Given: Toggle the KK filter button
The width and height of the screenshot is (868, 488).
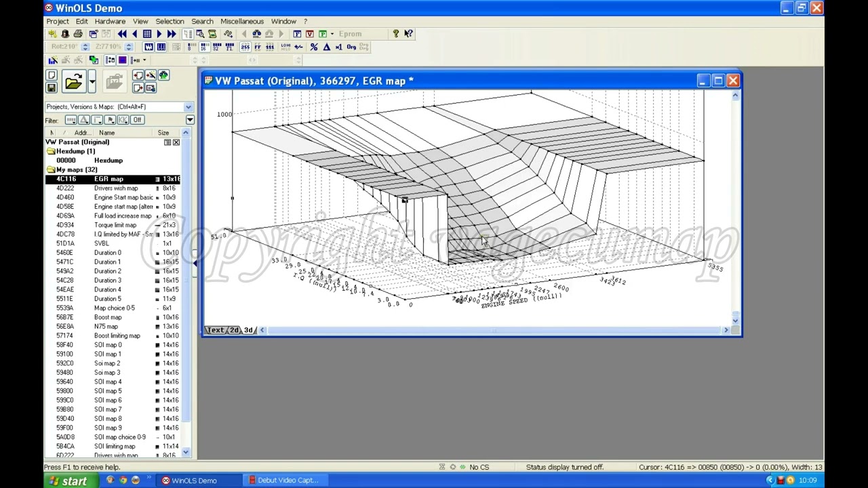Looking at the screenshot, I should [x=123, y=120].
